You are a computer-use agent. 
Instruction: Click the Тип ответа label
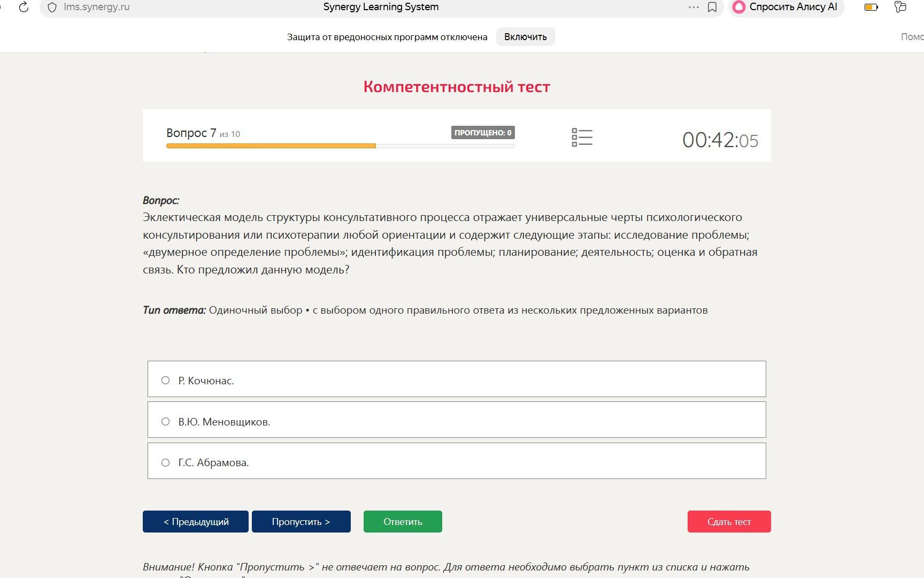[x=174, y=310]
